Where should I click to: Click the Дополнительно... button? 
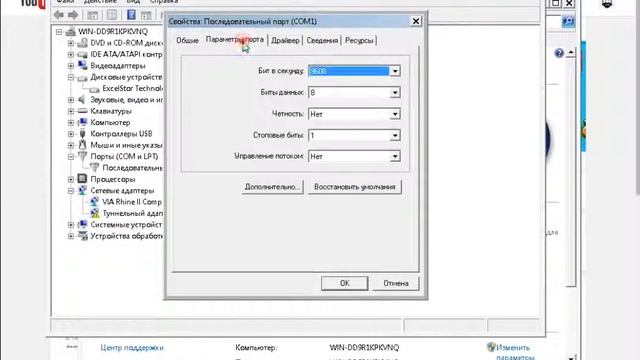(x=272, y=187)
